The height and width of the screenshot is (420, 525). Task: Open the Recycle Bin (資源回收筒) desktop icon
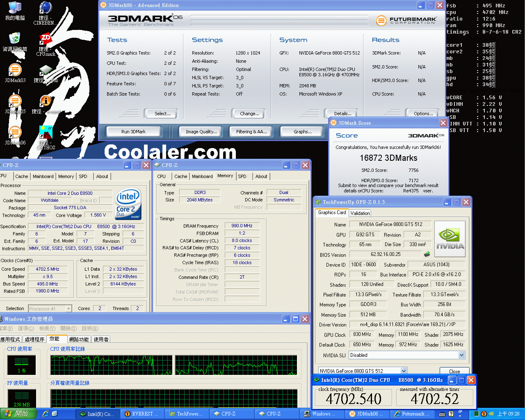click(x=15, y=42)
